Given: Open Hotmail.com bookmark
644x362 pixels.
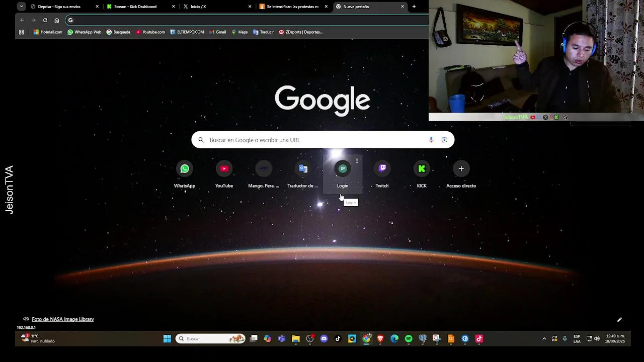Looking at the screenshot, I should (x=48, y=32).
